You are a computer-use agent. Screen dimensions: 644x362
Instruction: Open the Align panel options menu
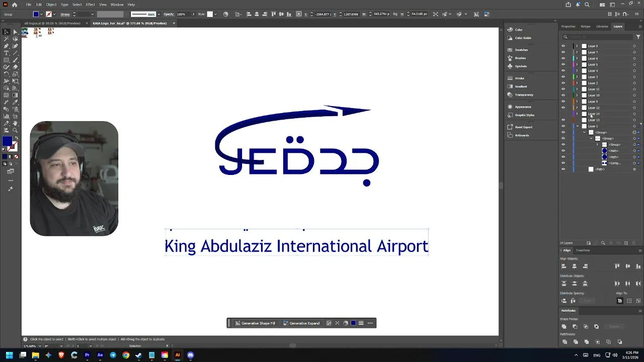coord(640,250)
